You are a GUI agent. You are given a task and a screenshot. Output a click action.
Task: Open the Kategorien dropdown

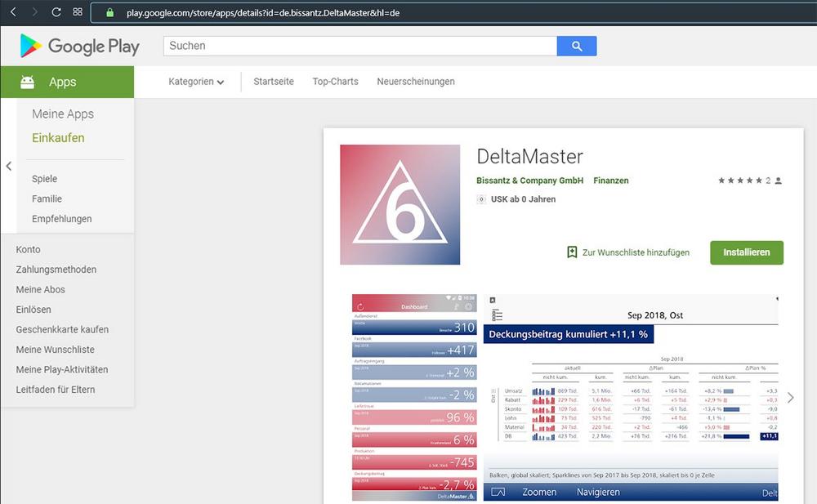tap(196, 82)
